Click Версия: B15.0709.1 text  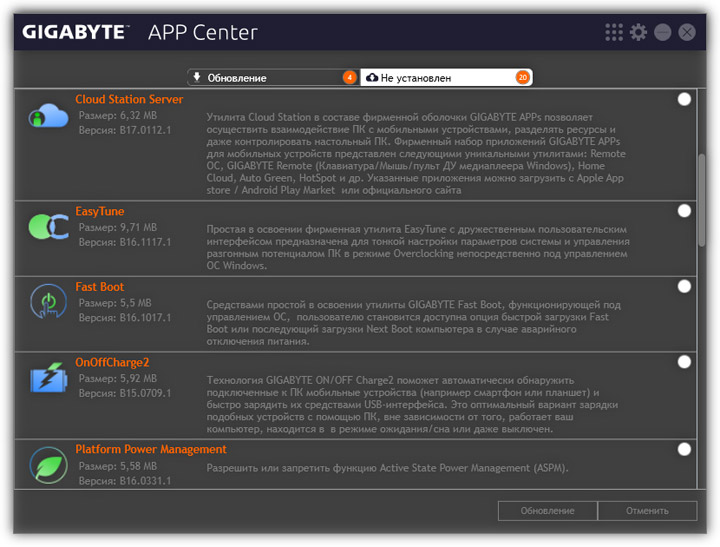[x=125, y=394]
